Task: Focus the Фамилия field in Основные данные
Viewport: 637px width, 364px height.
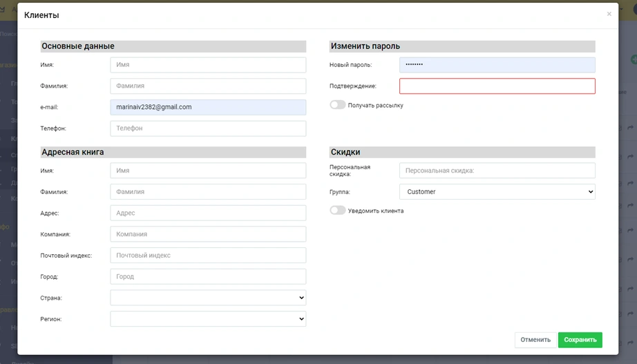Action: (x=207, y=86)
